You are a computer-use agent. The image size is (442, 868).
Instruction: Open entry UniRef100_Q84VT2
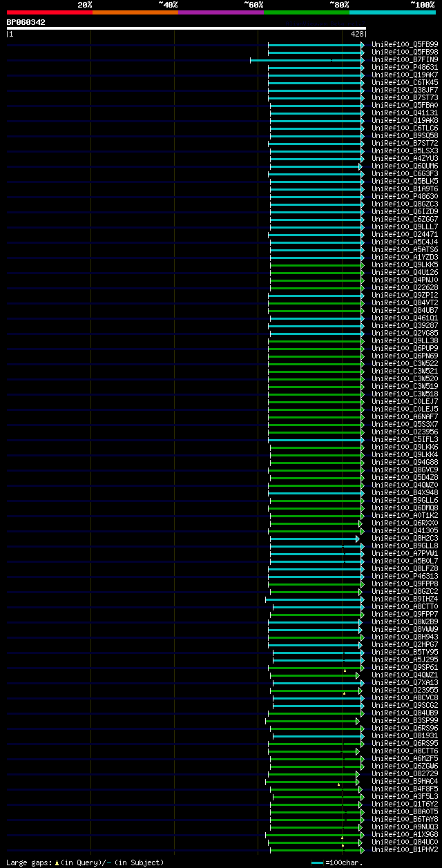(x=405, y=303)
